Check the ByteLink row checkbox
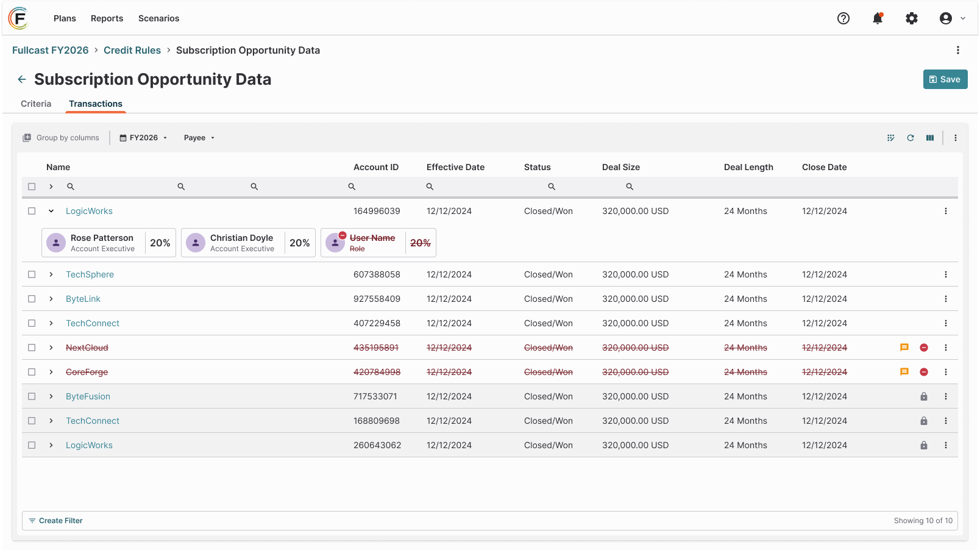Screen dimensions: 980x550 point(32,299)
